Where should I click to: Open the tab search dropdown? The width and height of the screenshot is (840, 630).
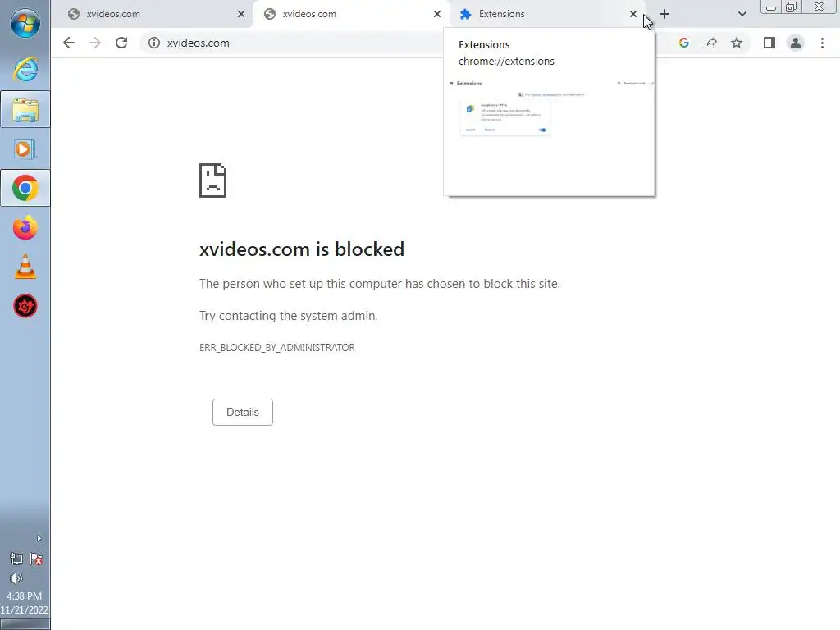click(742, 14)
